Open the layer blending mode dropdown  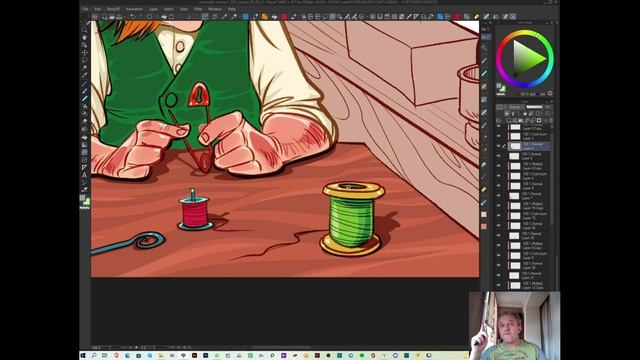pyautogui.click(x=516, y=107)
